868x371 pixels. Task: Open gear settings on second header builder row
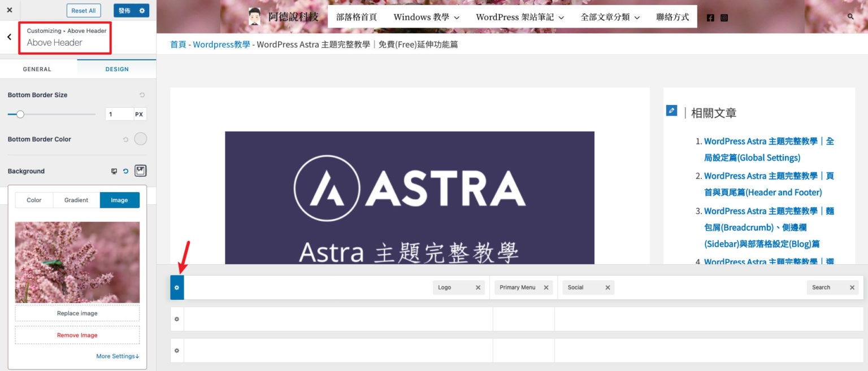pos(177,319)
